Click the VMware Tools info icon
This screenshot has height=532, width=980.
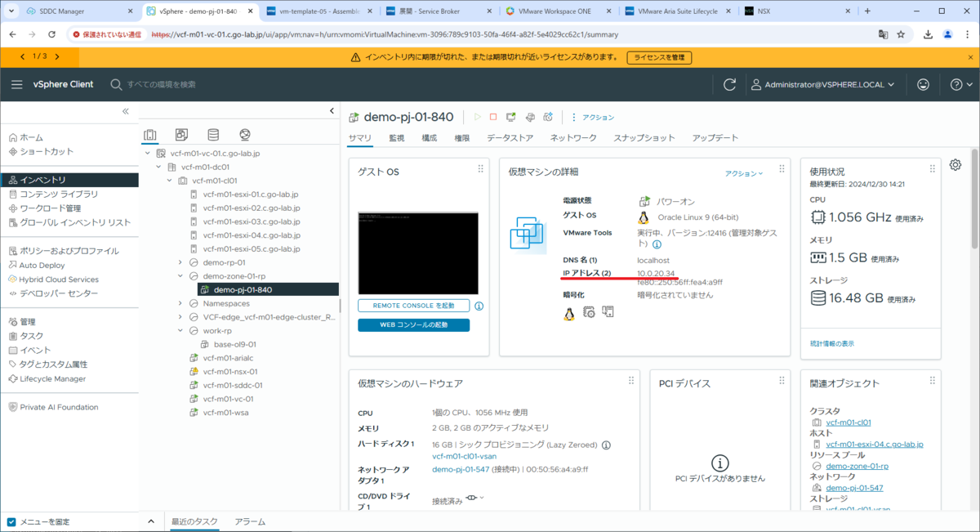pyautogui.click(x=657, y=244)
